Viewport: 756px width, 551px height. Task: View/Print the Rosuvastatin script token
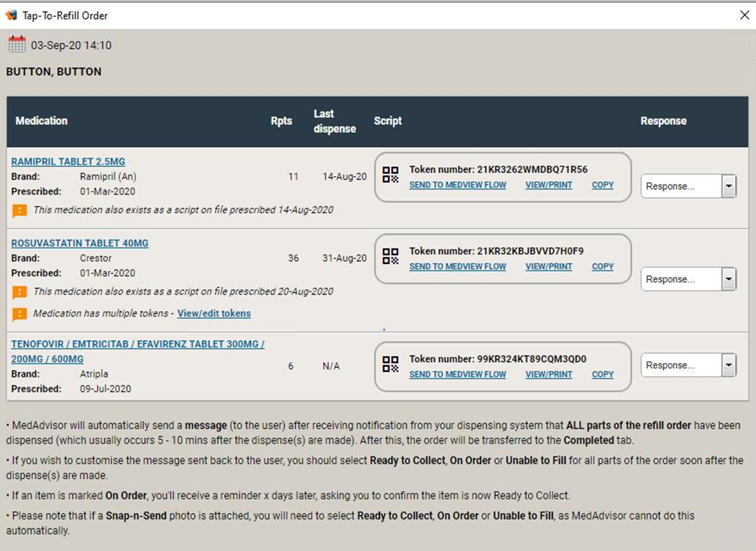pyautogui.click(x=549, y=266)
